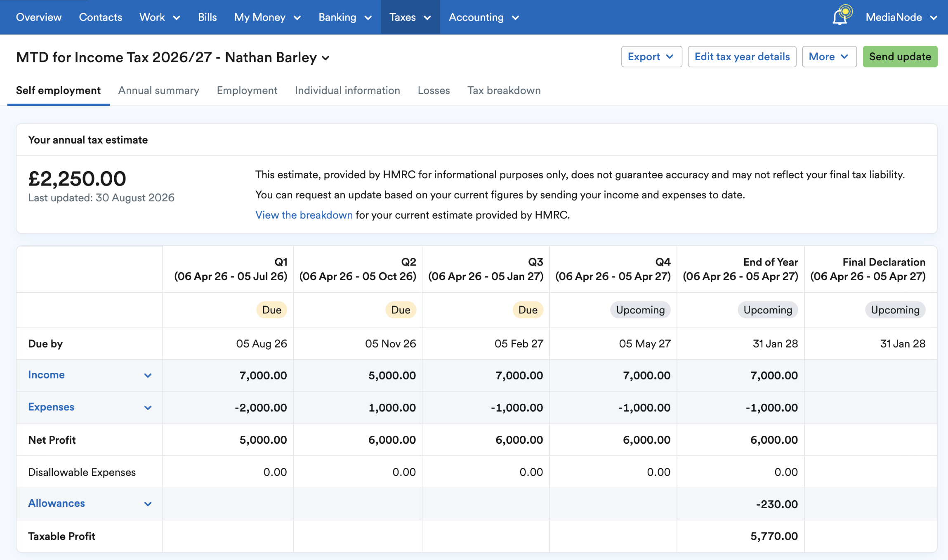Click the Q1 Due status badge

[x=271, y=310]
